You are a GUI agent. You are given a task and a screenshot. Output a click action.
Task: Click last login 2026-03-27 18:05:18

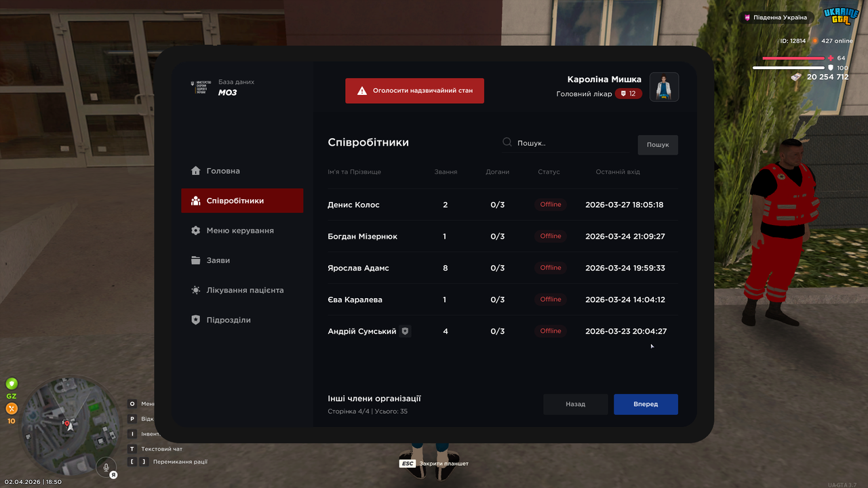tap(625, 205)
